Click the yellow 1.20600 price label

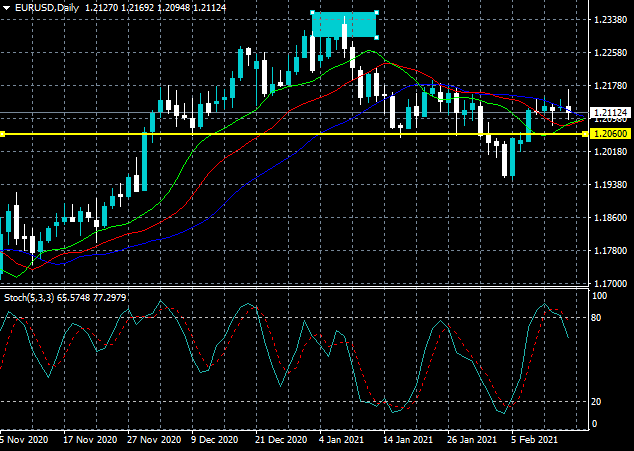pos(611,134)
